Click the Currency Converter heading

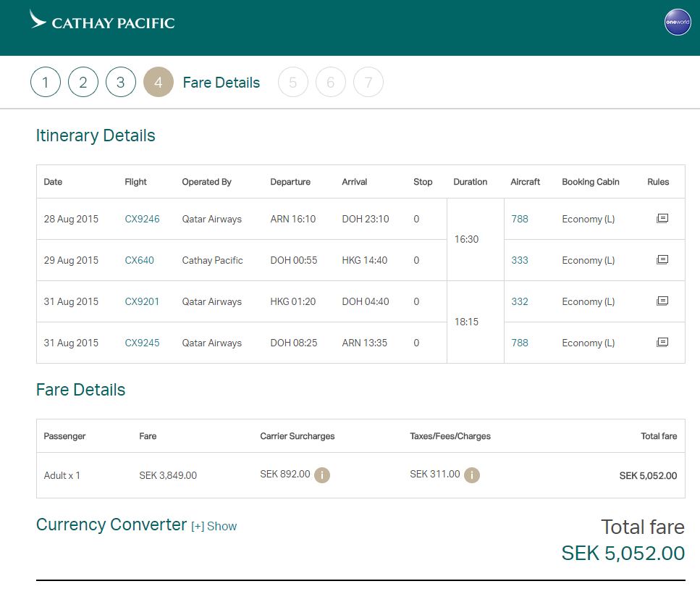[111, 525]
